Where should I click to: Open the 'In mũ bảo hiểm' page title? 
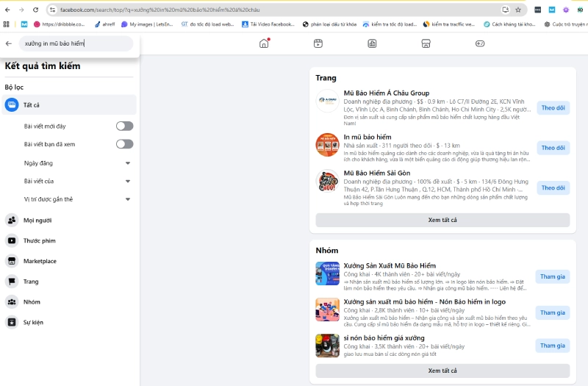(x=367, y=137)
